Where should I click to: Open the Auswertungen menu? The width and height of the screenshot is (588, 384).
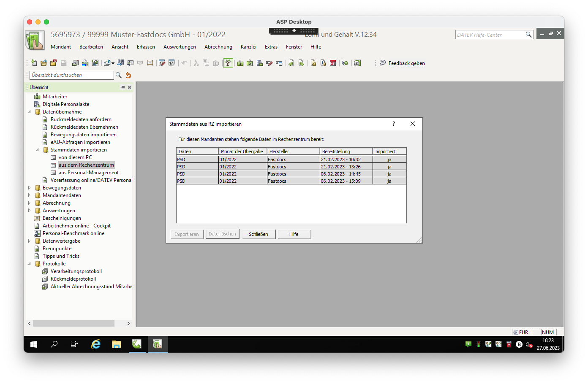[180, 47]
